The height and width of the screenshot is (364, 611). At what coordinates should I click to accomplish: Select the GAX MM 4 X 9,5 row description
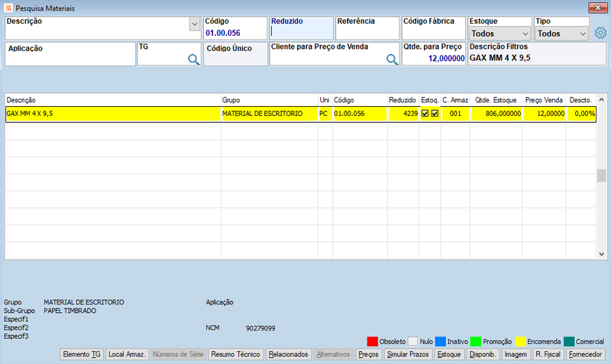(113, 114)
